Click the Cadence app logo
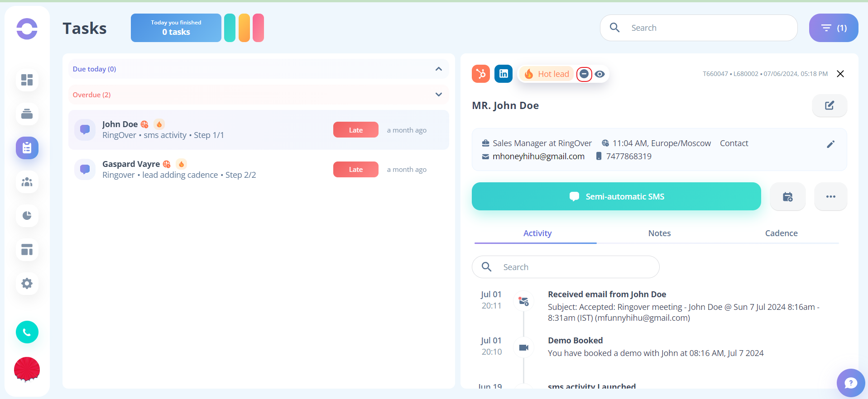Screen dimensions: 868x399 (27, 29)
